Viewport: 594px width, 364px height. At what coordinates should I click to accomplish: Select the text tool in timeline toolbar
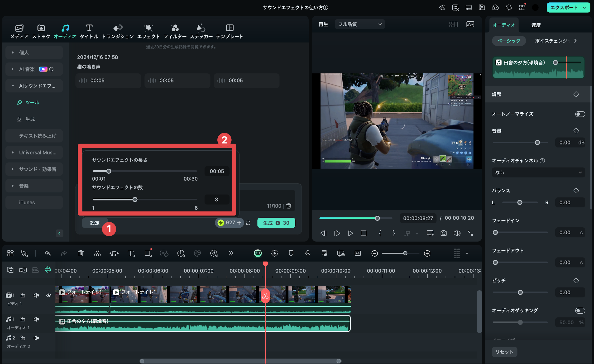click(131, 253)
